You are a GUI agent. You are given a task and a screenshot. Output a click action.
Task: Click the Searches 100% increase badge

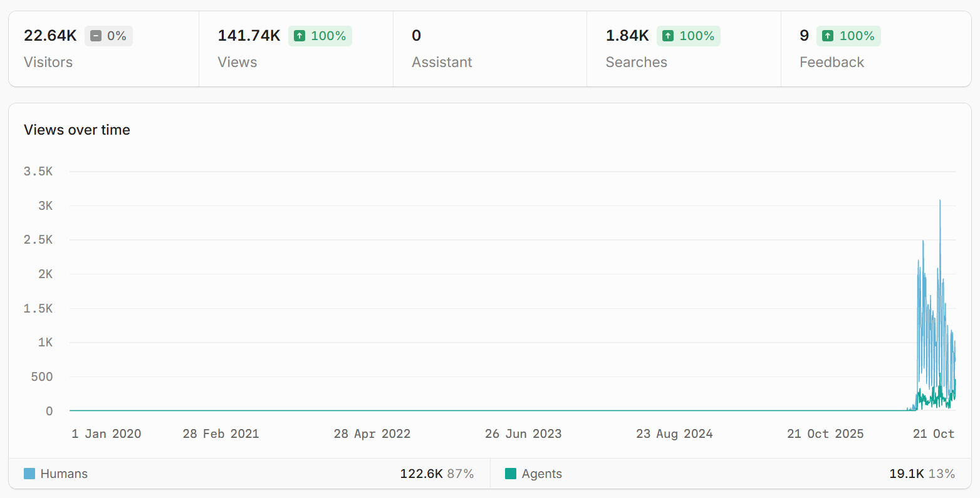click(689, 36)
